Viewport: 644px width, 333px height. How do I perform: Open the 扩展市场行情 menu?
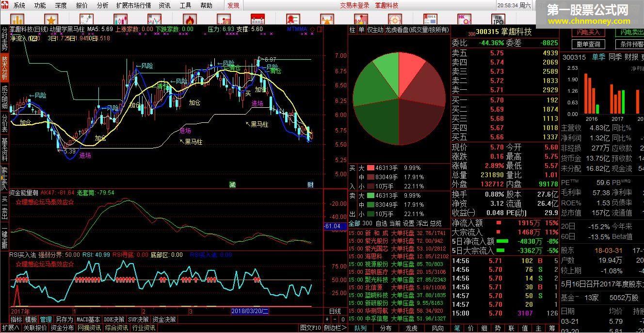(x=133, y=5)
